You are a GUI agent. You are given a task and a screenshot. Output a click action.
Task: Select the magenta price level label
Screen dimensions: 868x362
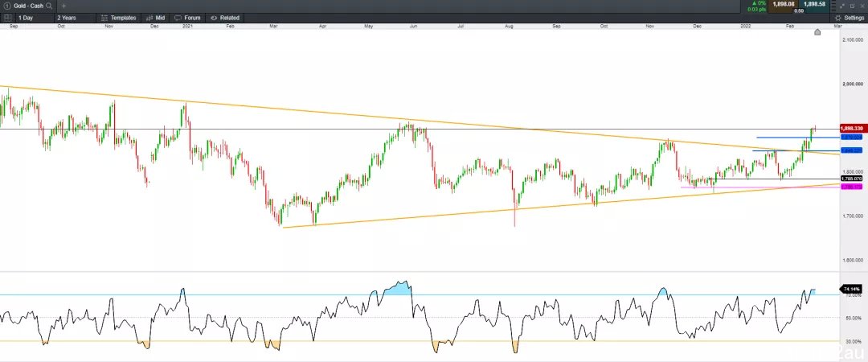[x=851, y=187]
